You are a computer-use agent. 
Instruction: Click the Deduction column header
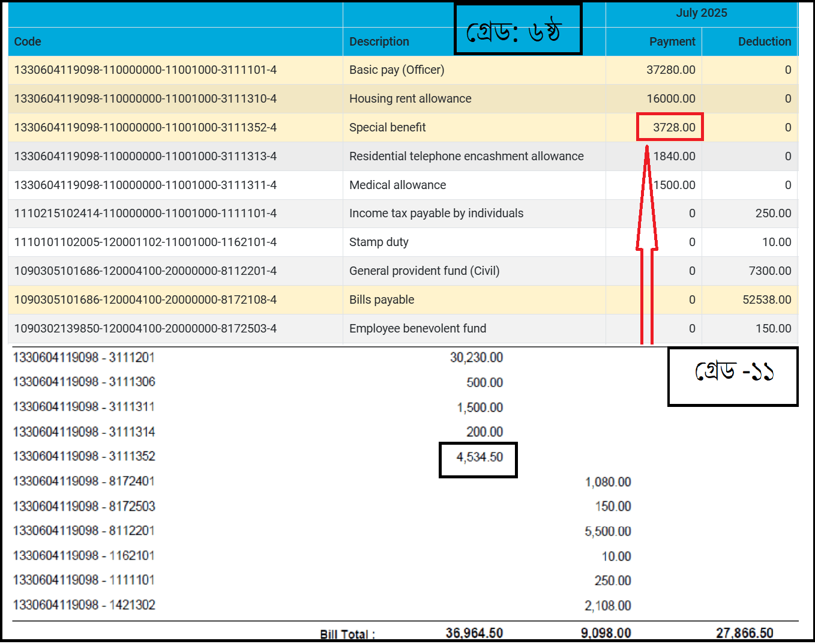(764, 41)
